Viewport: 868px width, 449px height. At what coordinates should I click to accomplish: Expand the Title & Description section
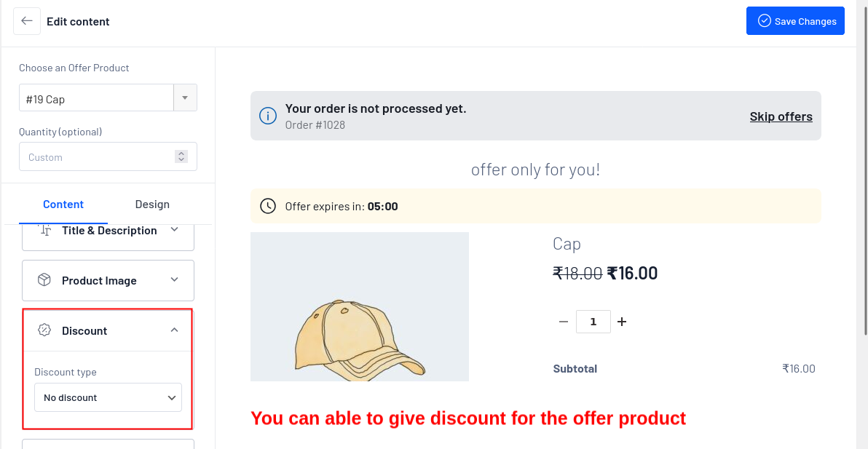pyautogui.click(x=174, y=230)
